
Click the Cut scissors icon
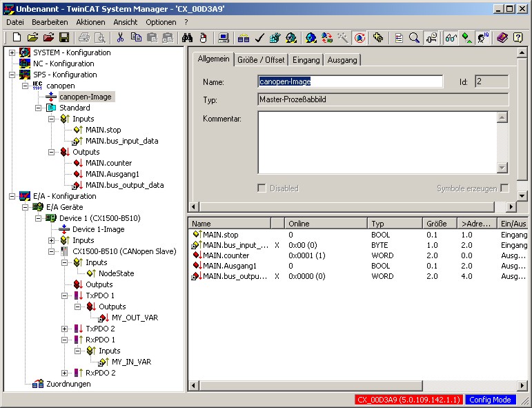(120, 37)
